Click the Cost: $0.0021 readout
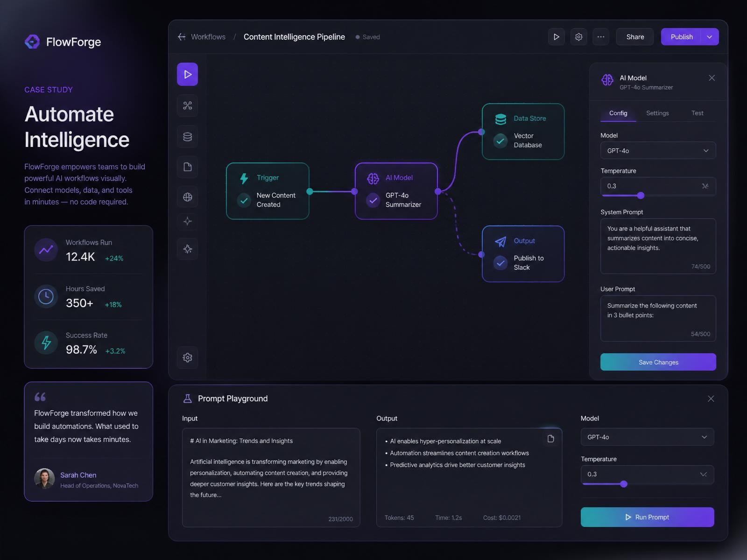 pos(502,518)
